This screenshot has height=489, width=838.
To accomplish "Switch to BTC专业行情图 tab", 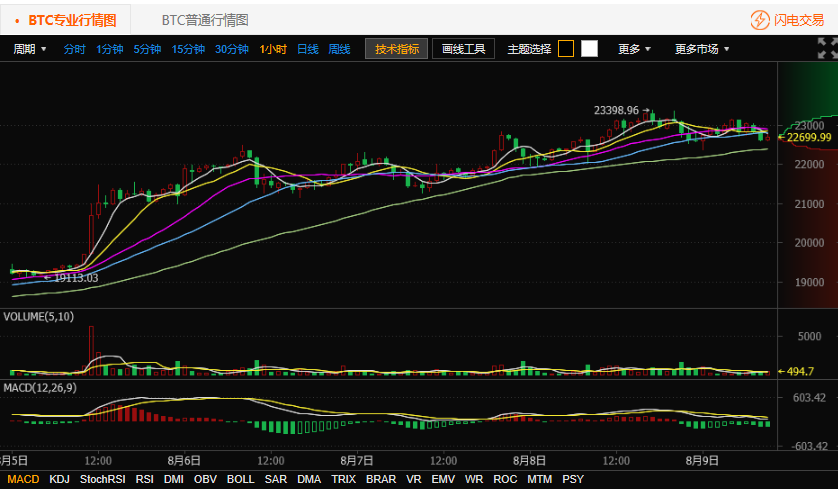I will (x=65, y=20).
